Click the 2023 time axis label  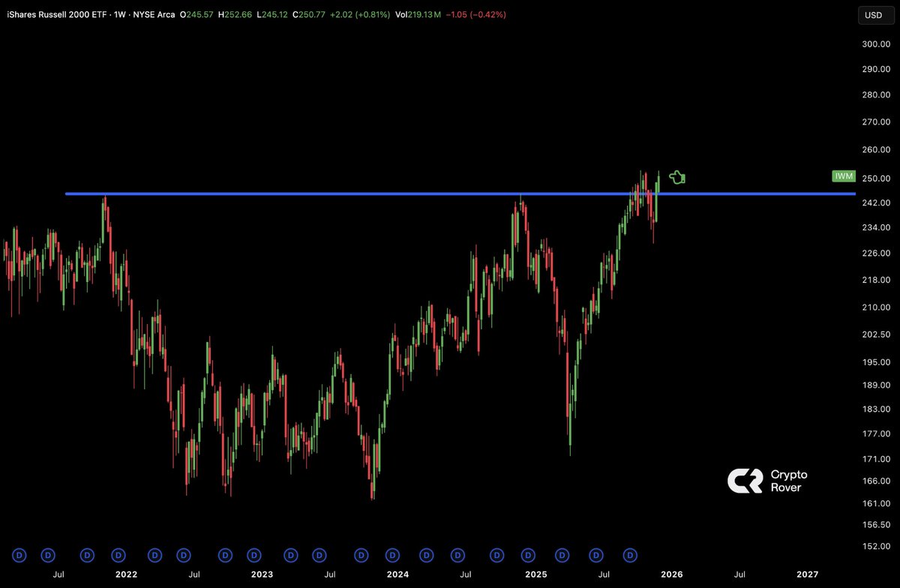[x=262, y=574]
